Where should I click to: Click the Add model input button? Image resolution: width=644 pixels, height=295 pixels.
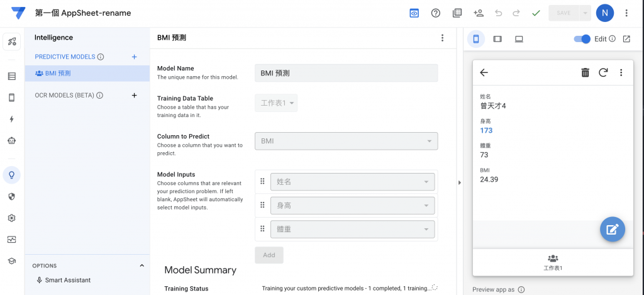click(269, 255)
